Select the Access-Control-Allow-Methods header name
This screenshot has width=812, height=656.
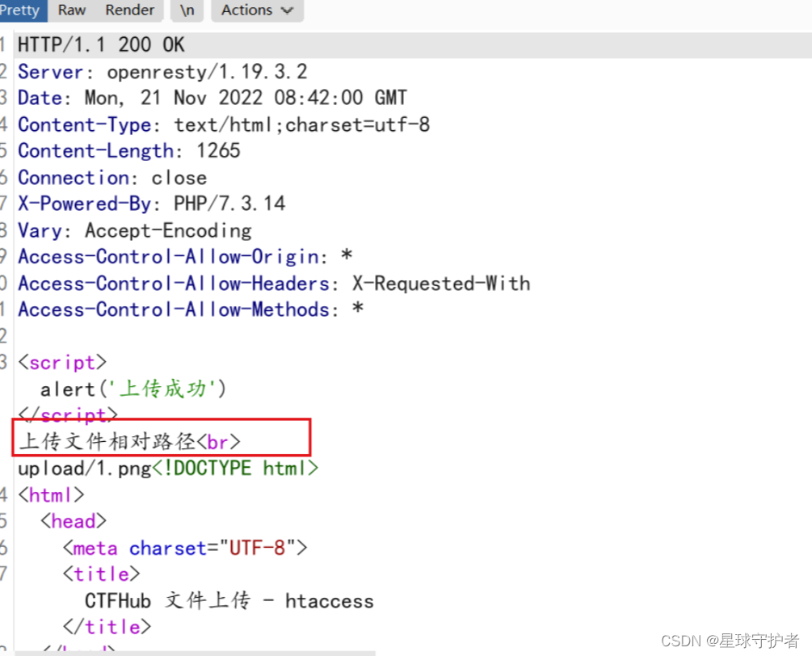click(x=174, y=309)
